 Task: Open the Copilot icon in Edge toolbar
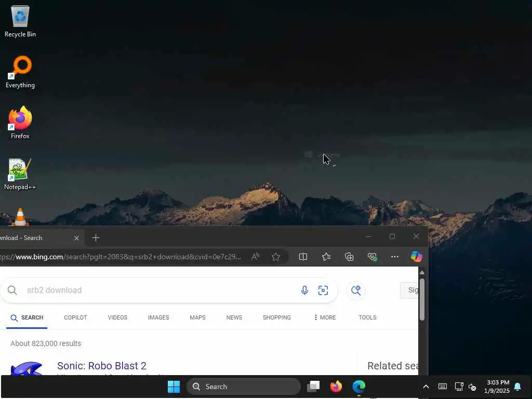point(416,257)
